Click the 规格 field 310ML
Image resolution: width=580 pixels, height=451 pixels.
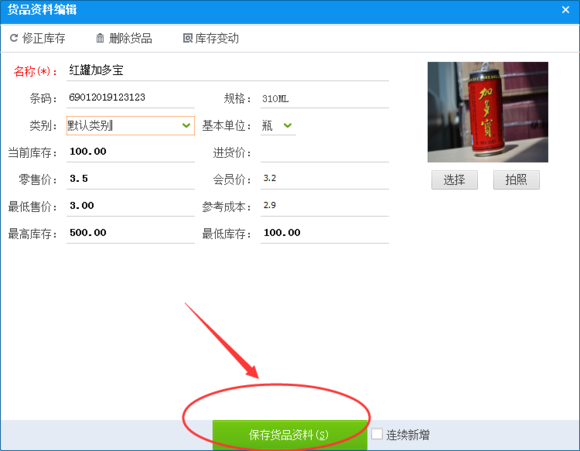pos(324,98)
